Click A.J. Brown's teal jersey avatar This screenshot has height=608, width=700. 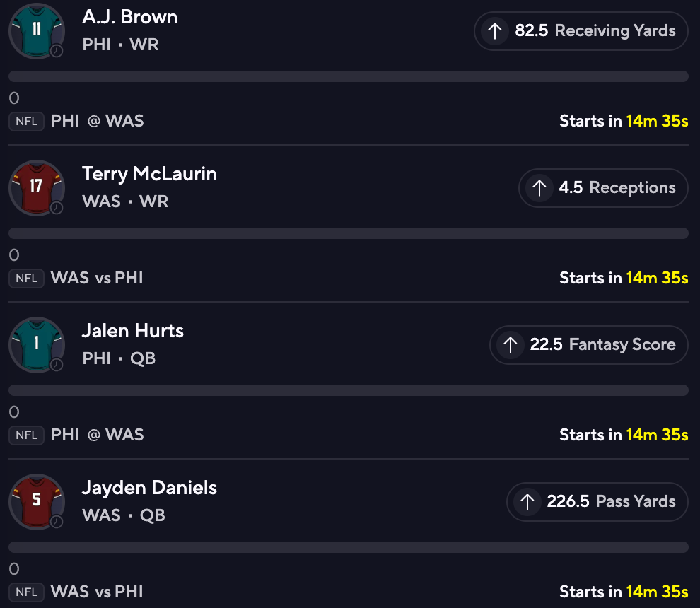click(37, 31)
